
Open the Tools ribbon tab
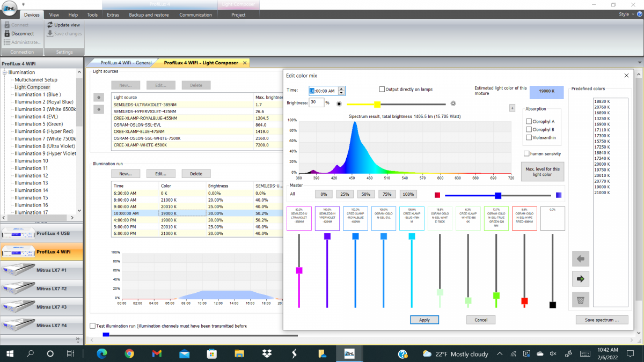click(92, 14)
